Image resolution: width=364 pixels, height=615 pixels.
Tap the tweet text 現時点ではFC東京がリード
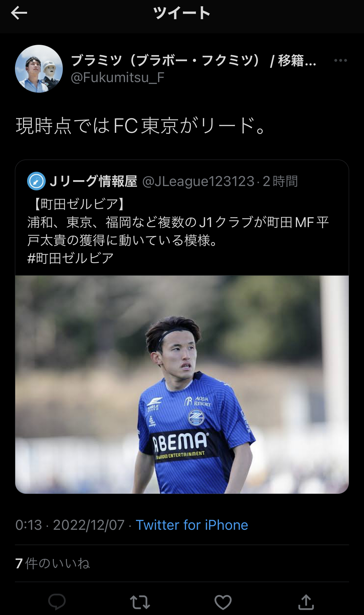(x=141, y=126)
